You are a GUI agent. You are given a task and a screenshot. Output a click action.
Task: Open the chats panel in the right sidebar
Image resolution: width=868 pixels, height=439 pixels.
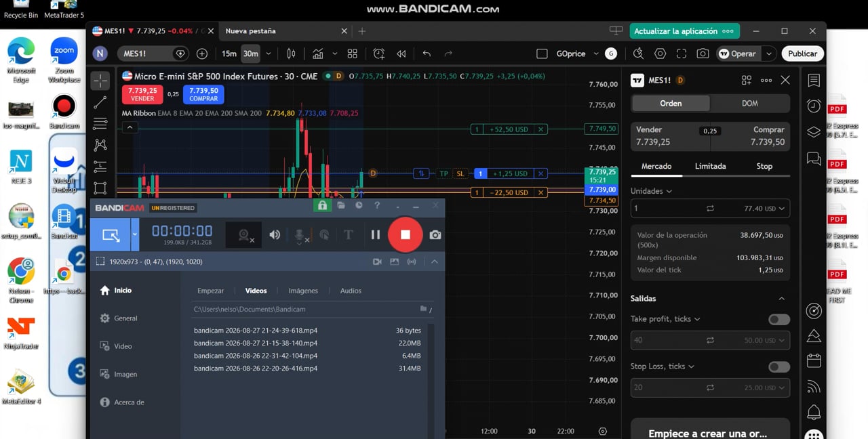(x=814, y=159)
